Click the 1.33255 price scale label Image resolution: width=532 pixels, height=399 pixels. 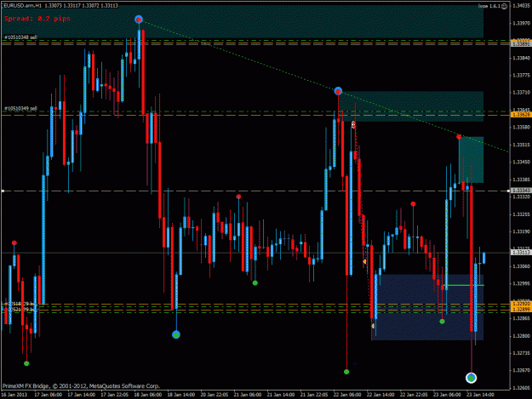(x=521, y=214)
